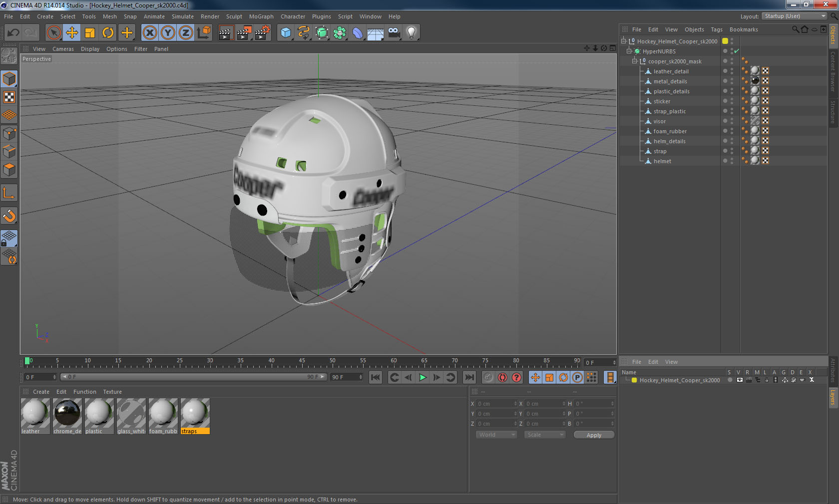Play the animation forward

pos(422,377)
